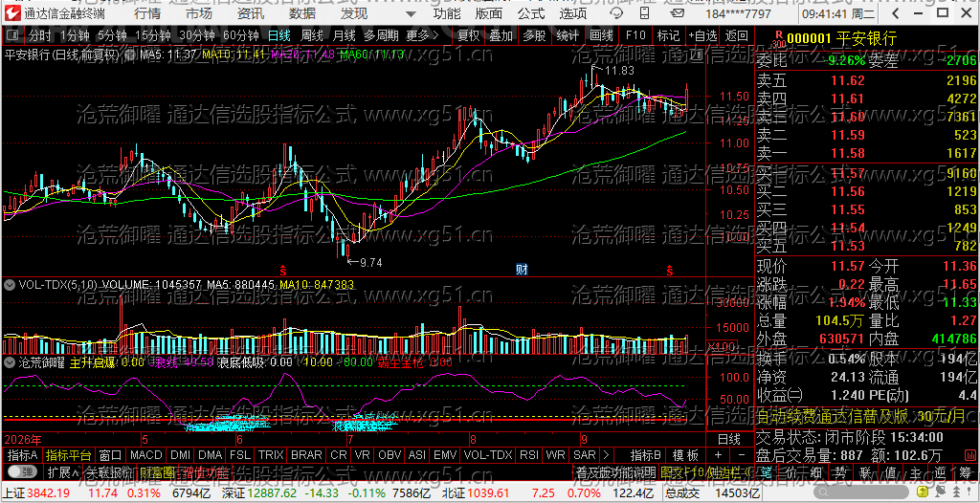Select the 月线 monthly period
This screenshot has height=503, width=980.
click(344, 35)
